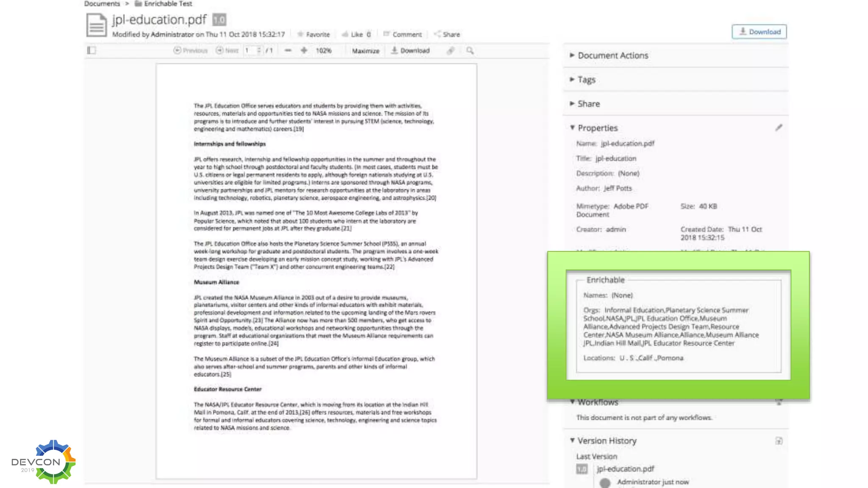Maximize the PDF viewer
The height and width of the screenshot is (488, 868).
(x=365, y=51)
